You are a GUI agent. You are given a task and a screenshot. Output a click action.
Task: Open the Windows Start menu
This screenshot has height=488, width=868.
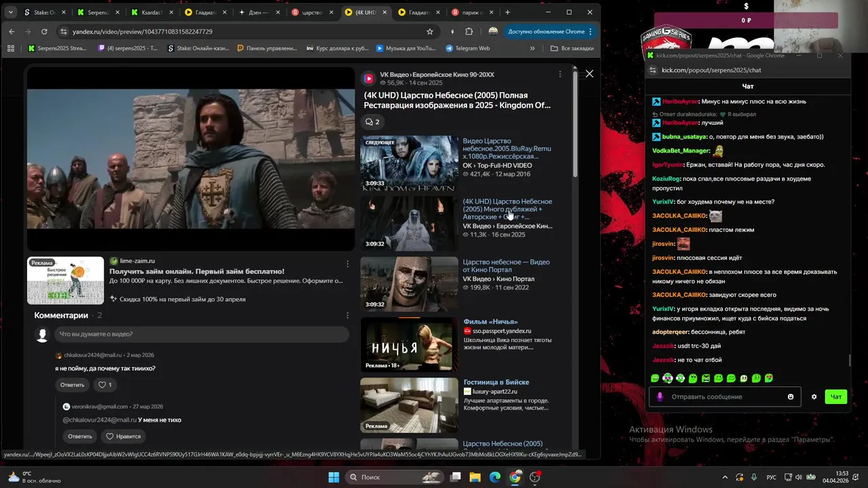(334, 477)
